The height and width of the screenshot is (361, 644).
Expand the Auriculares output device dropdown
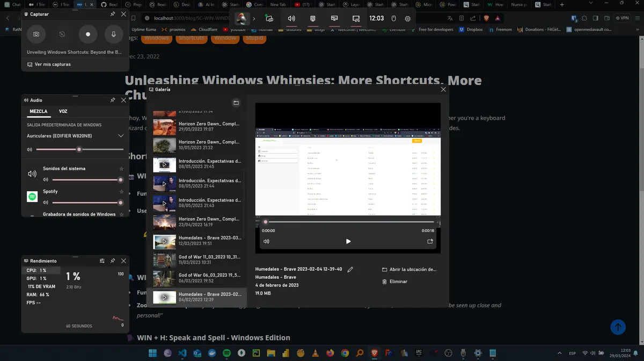[x=121, y=136]
